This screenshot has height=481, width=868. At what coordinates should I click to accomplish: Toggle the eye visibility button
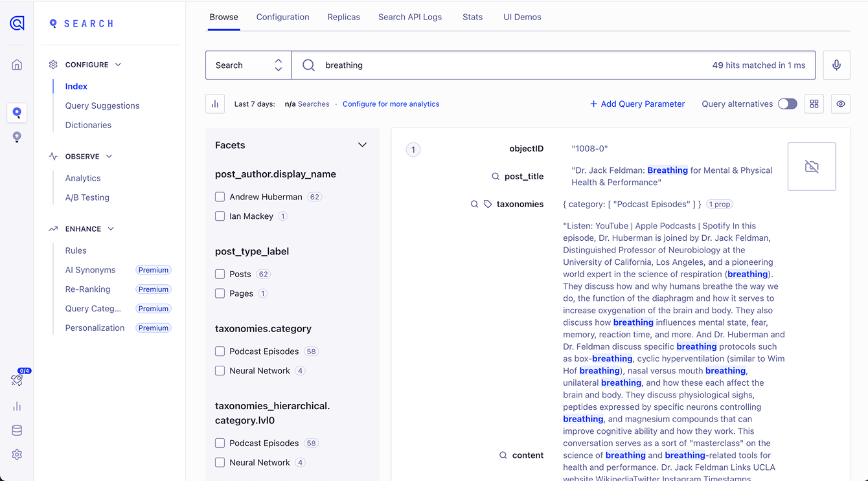point(841,104)
